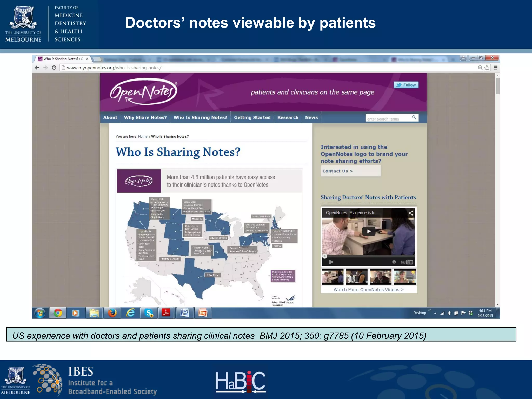Click the Desktop toolbar label
This screenshot has height=399, width=532.
420,313
